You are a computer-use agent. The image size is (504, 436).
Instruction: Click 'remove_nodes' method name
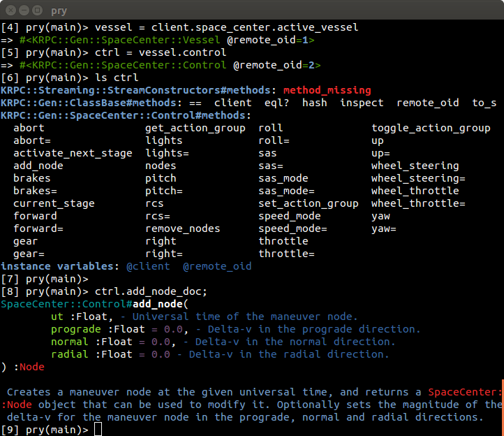183,228
